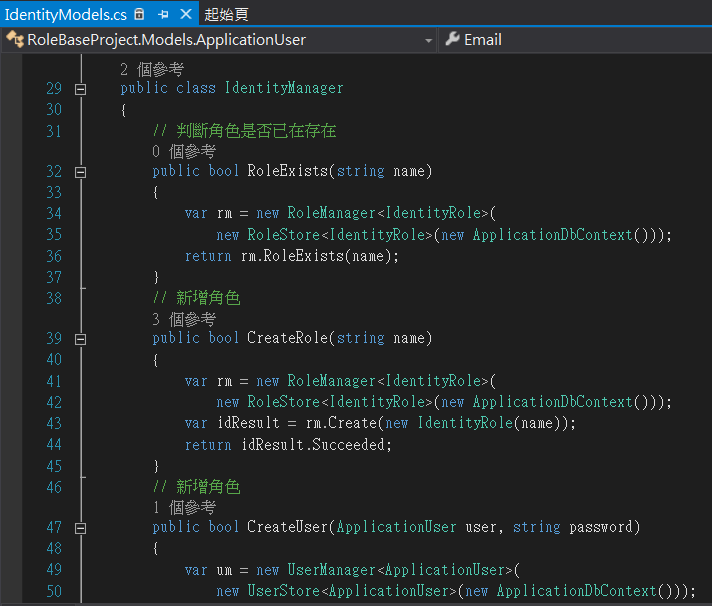The image size is (712, 606).
Task: Click 'rm.Create' call on line 43
Action: point(341,423)
